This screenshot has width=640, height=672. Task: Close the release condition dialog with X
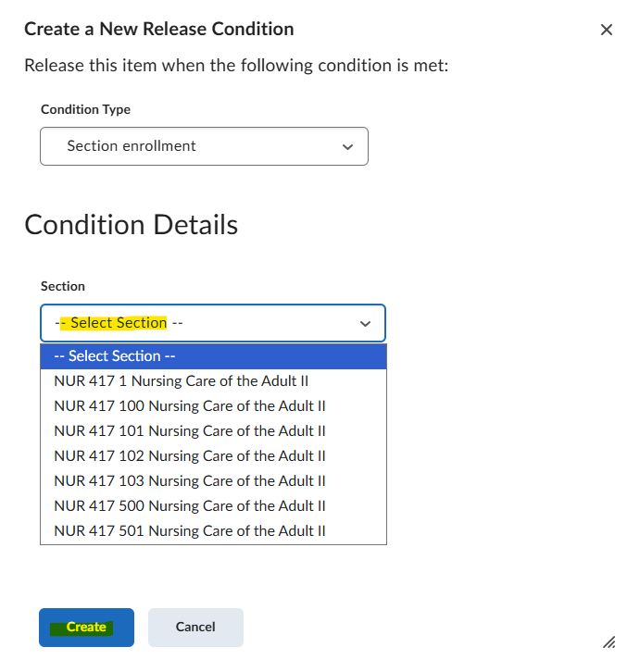coord(606,30)
